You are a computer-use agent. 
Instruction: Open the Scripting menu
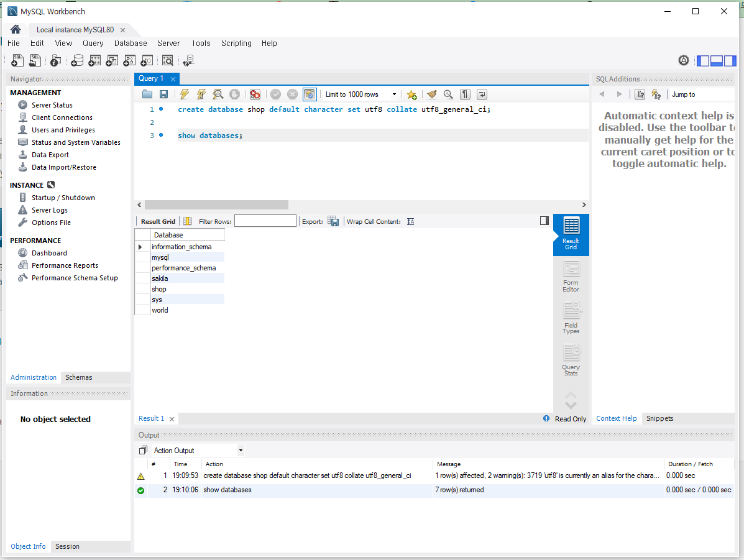(x=236, y=43)
